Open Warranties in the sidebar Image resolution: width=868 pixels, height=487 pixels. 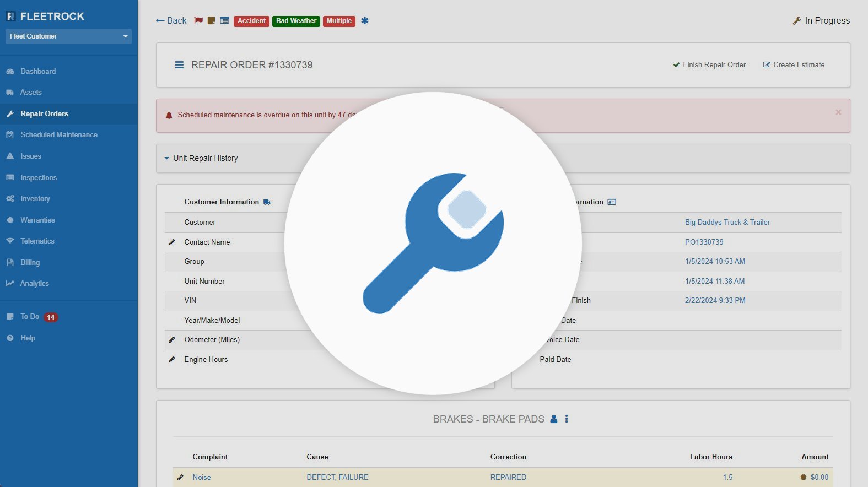[x=37, y=220]
